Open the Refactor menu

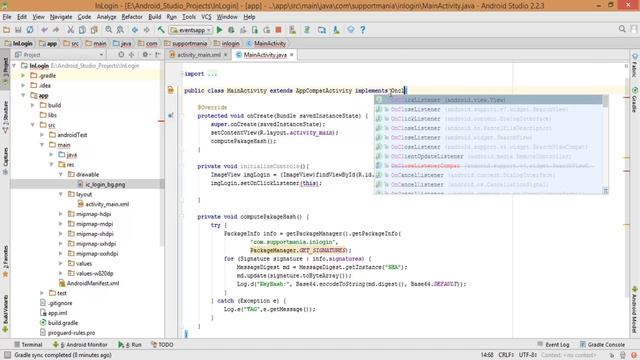coord(132,17)
